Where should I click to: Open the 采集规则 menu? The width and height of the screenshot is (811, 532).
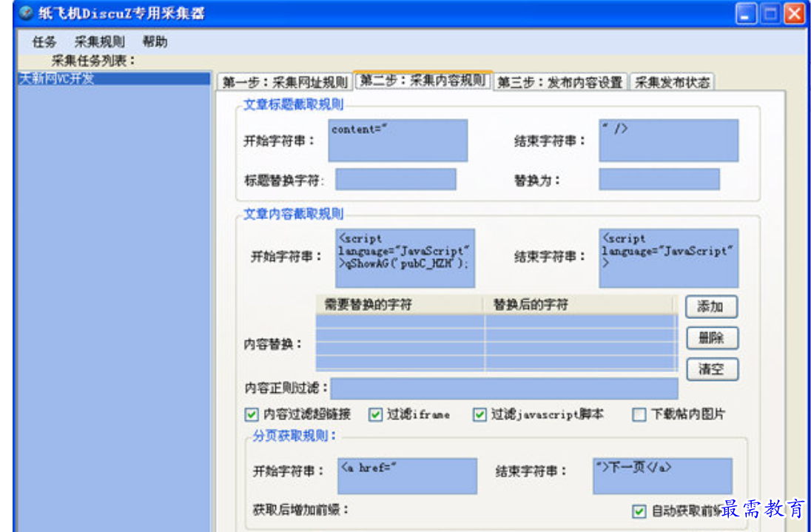click(x=99, y=42)
